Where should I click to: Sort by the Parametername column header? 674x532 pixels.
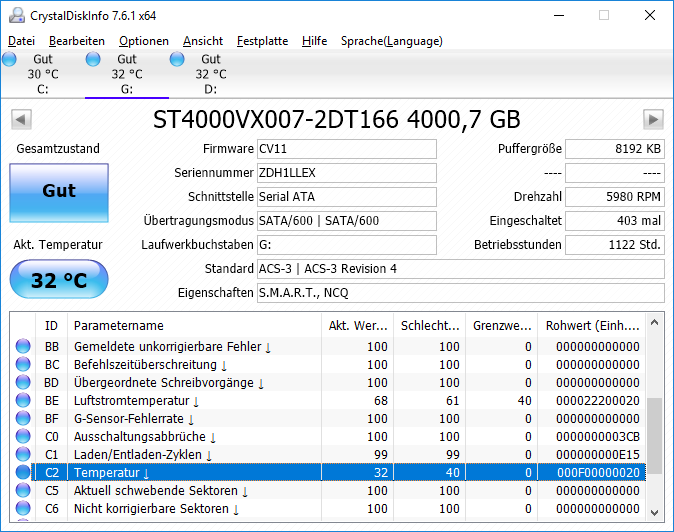click(194, 326)
